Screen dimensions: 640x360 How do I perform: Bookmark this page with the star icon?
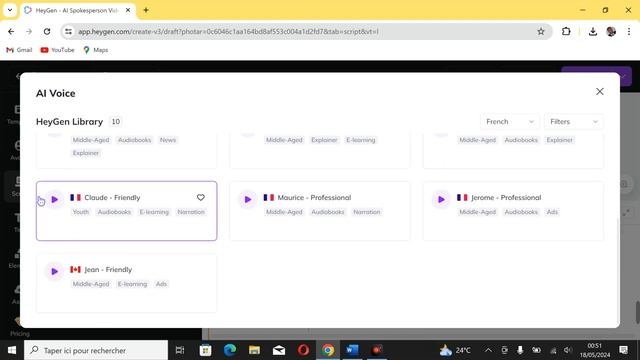coord(541,31)
